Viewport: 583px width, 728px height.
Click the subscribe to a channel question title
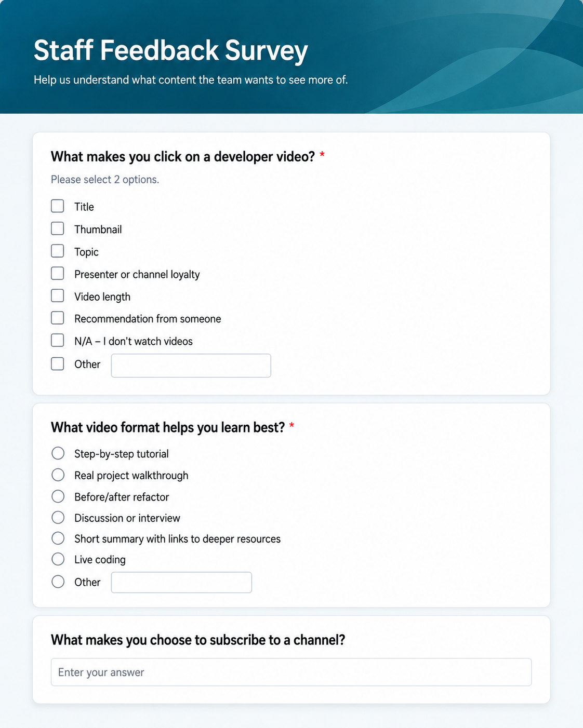tap(198, 640)
